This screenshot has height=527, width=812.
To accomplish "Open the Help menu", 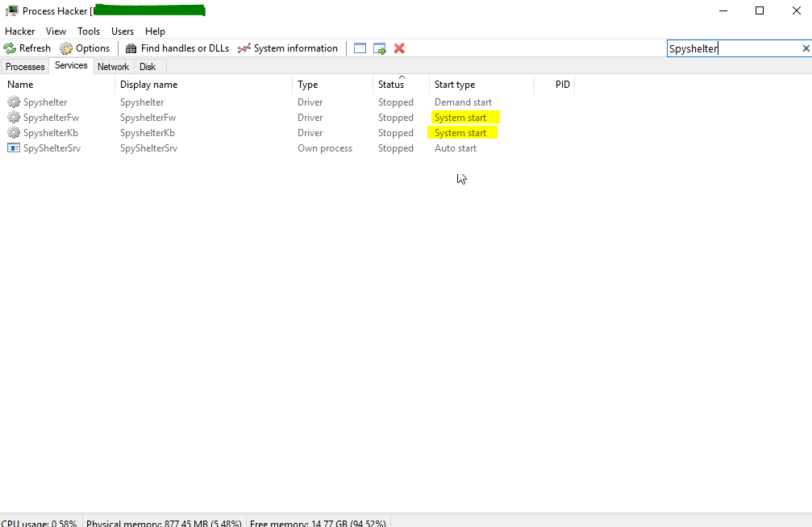I will 155,31.
